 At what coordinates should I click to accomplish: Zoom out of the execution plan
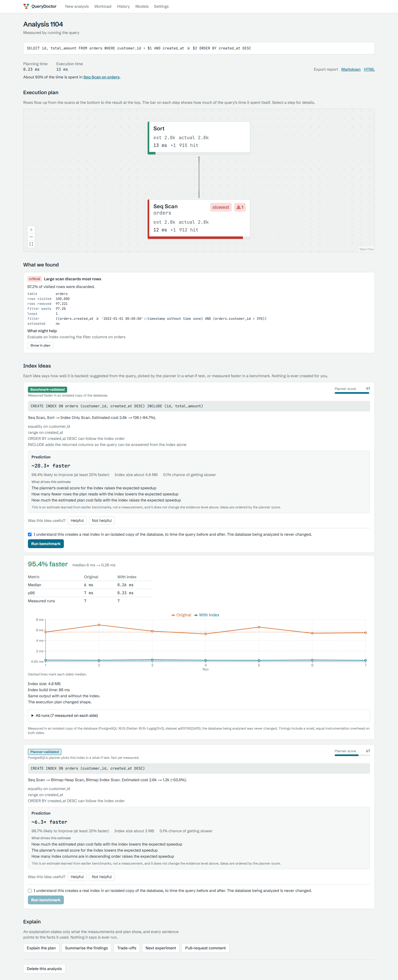click(x=31, y=237)
